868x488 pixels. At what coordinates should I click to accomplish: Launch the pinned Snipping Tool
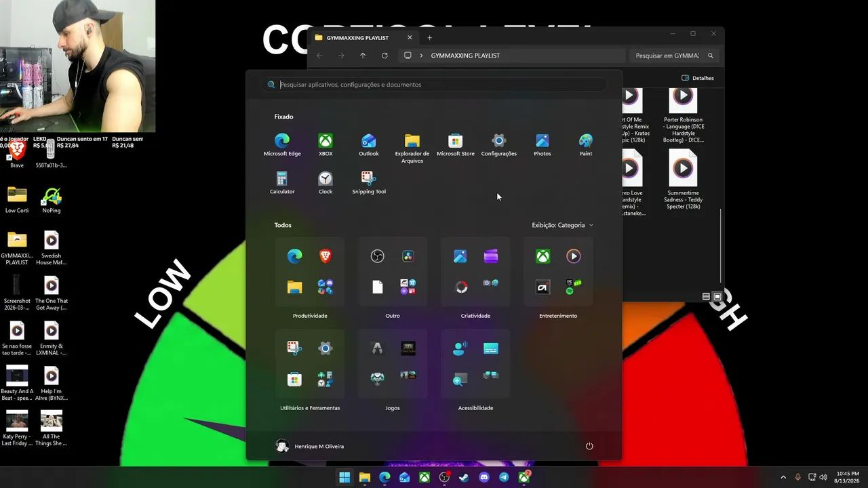click(x=369, y=182)
